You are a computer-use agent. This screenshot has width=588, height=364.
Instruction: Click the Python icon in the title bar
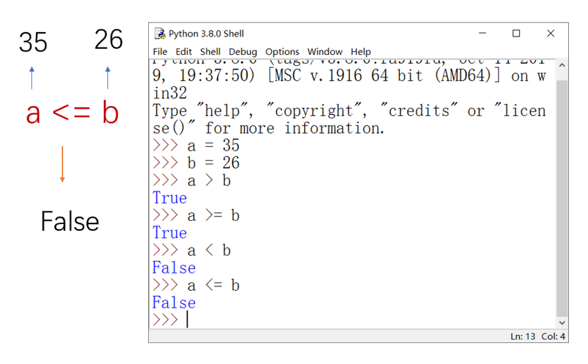coord(160,34)
